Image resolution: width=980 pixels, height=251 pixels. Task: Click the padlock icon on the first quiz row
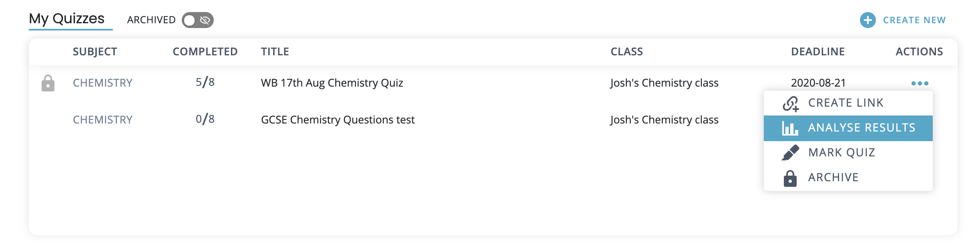coord(48,83)
